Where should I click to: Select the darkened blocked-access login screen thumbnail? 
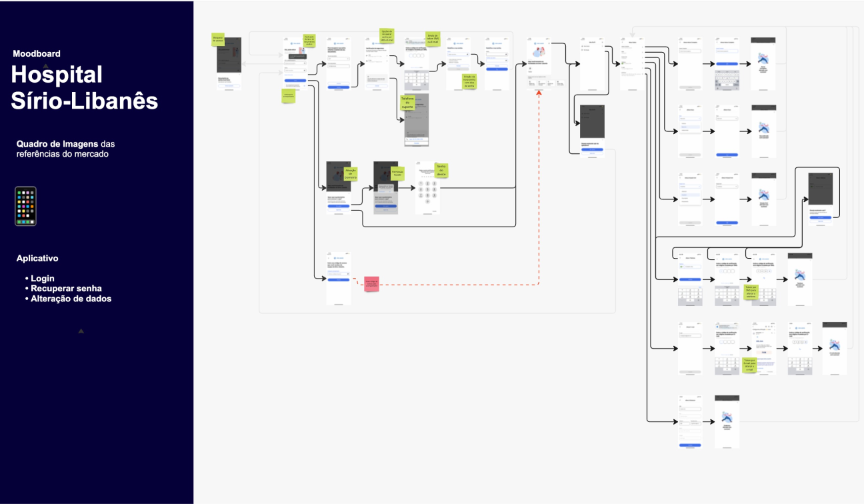[229, 63]
